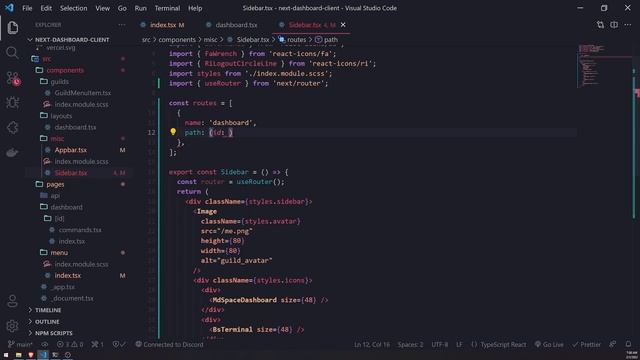Open the notifications bell icon
Screen dimensions: 640x360
click(x=628, y=344)
